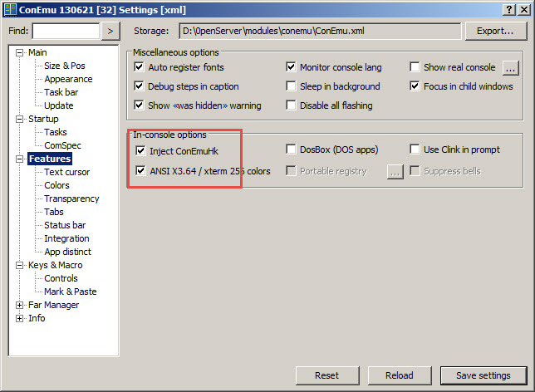The image size is (535, 392).
Task: Enable Use Clink in prompt
Action: tap(415, 149)
